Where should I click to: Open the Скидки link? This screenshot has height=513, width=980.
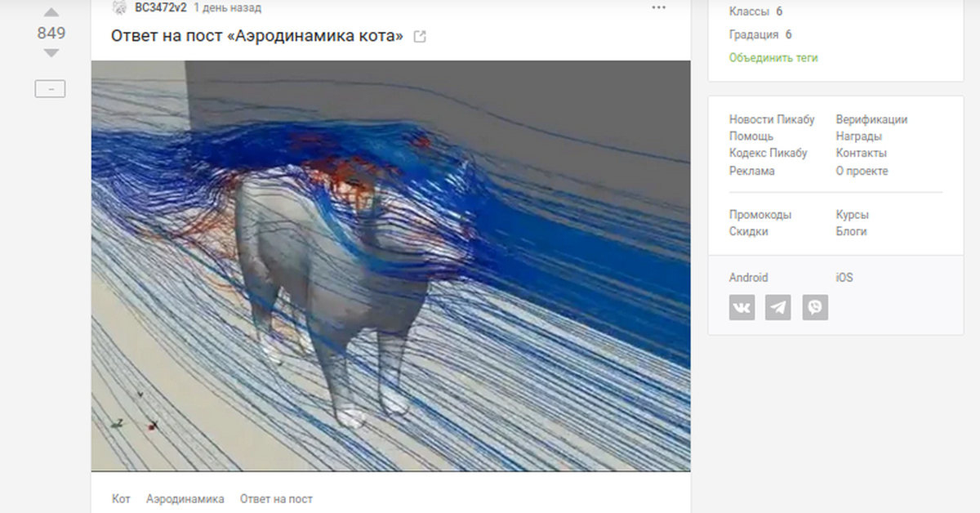point(749,231)
